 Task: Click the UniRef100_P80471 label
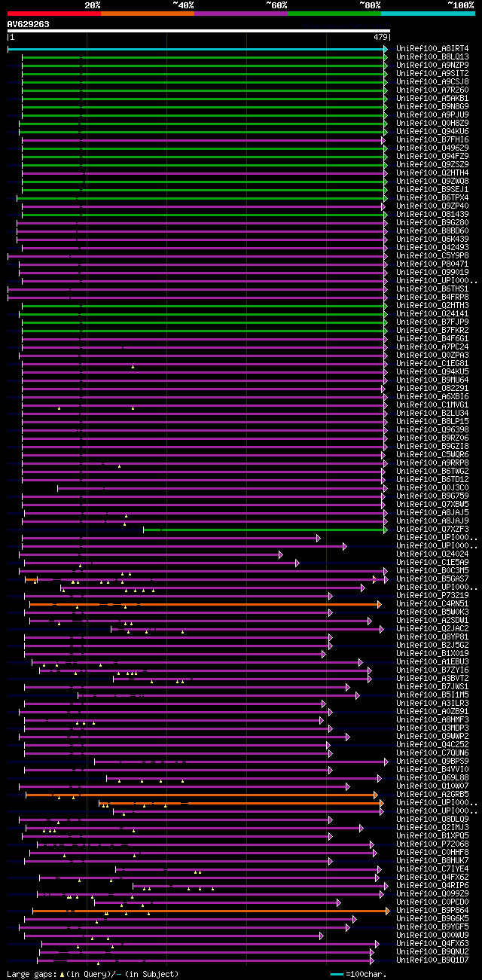(432, 264)
